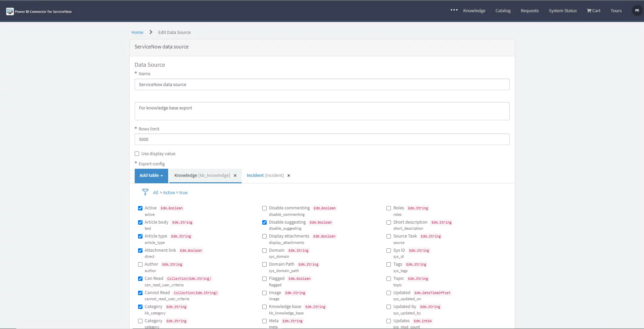Uncheck the Cannot Read field

coord(140,293)
